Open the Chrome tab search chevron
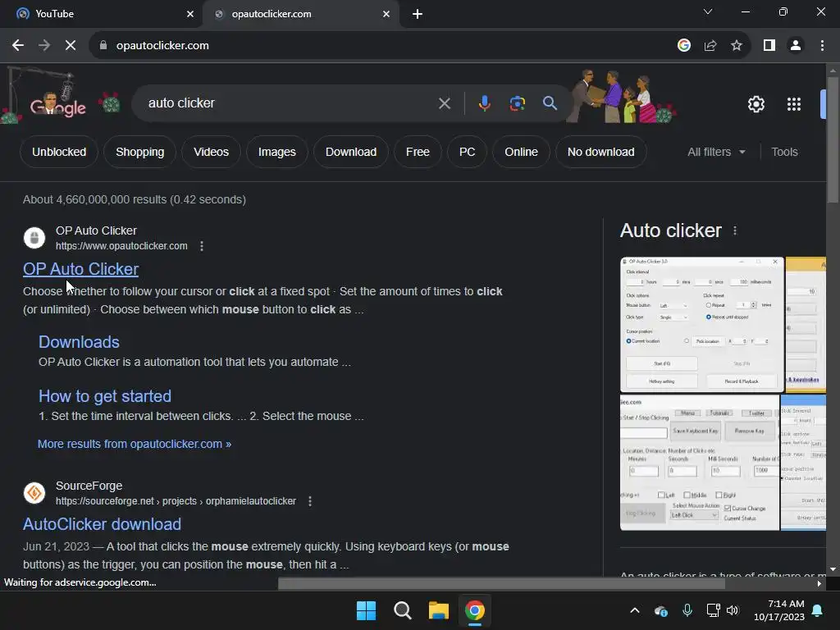The width and height of the screenshot is (840, 630). coord(708,11)
